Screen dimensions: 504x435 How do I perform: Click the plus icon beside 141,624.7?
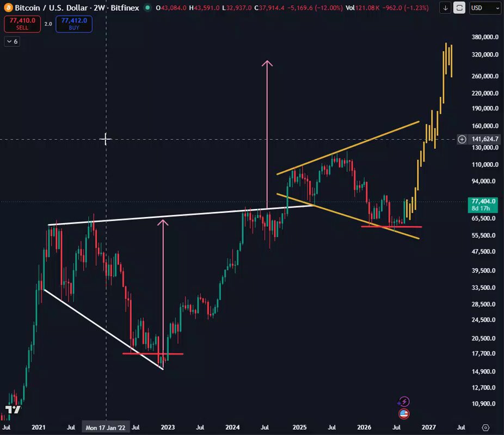click(462, 139)
